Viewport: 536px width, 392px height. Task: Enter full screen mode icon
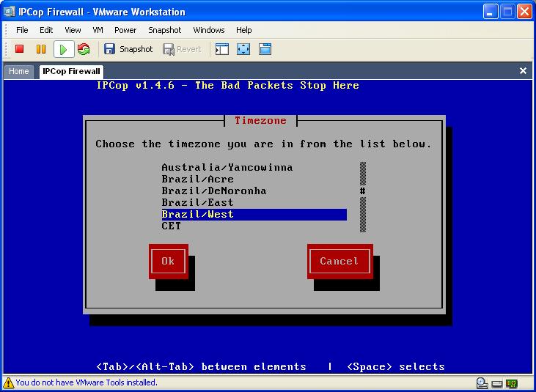point(243,49)
